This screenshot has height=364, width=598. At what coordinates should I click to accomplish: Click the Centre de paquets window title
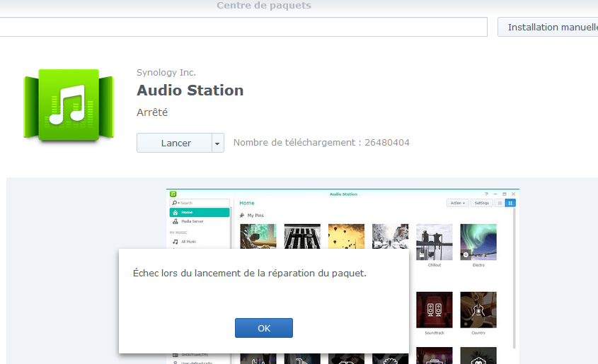[x=264, y=6]
